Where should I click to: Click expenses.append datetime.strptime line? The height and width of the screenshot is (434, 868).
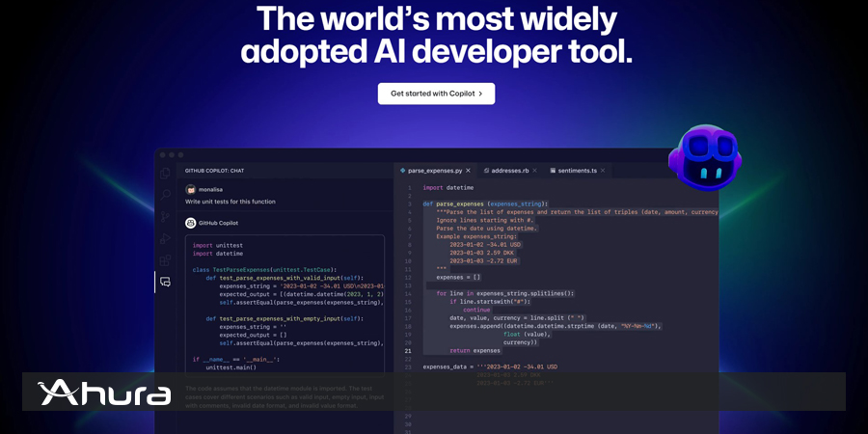coord(556,326)
